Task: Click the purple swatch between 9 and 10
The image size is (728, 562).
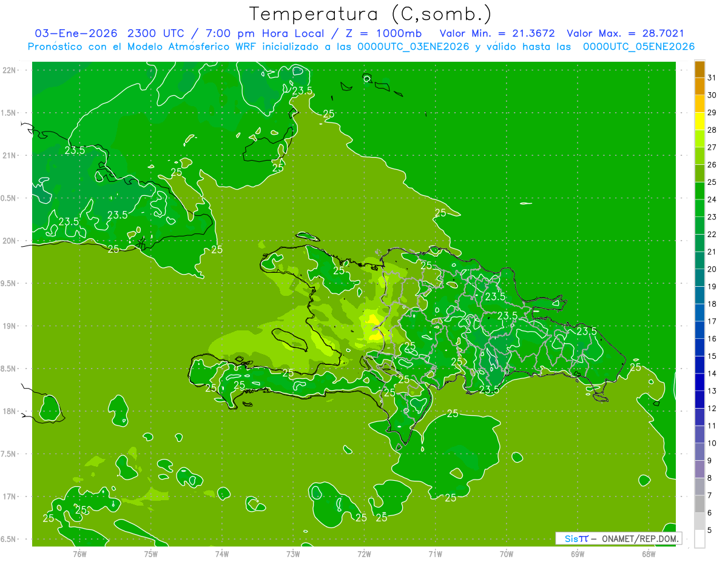Action: click(699, 452)
